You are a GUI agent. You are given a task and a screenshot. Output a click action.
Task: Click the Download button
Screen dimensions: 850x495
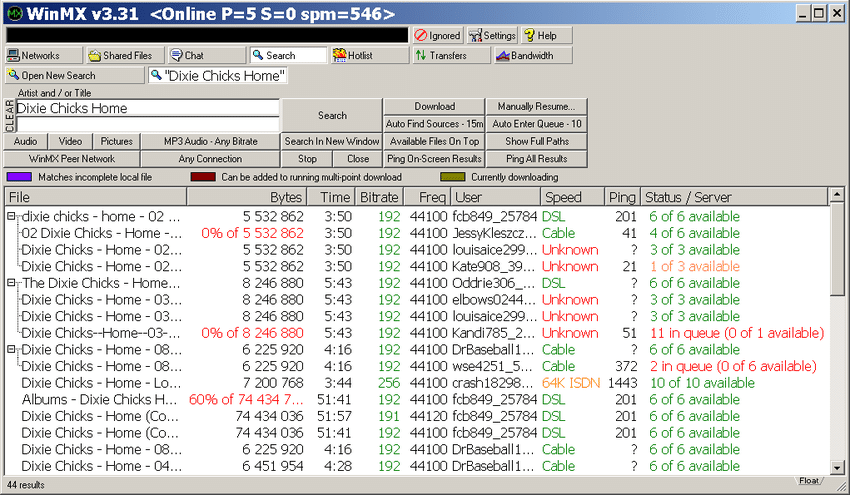[x=434, y=106]
